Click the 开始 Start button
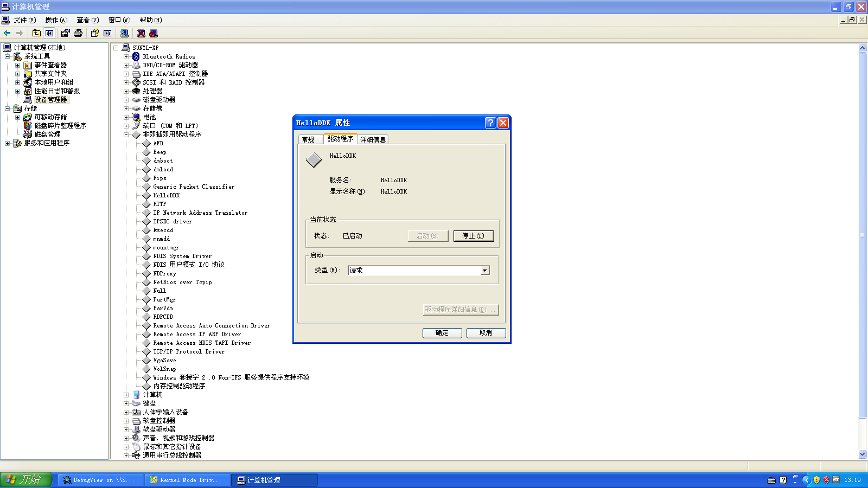Viewport: 868px width, 488px height. click(x=26, y=480)
